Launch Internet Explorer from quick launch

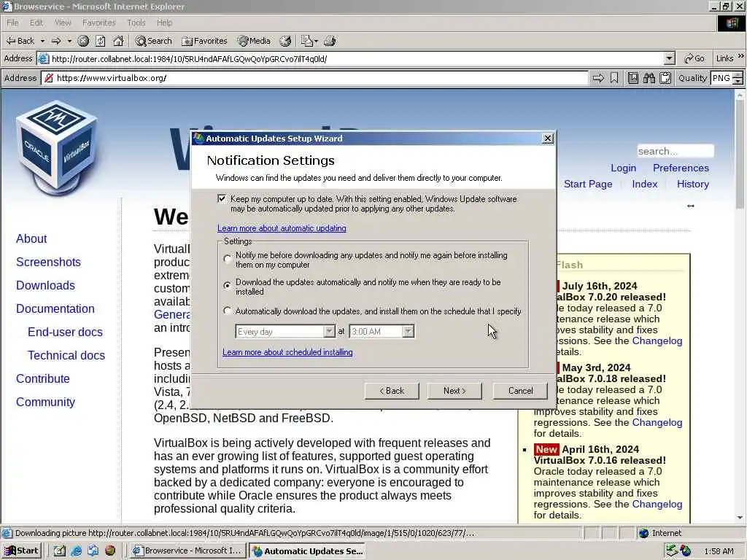tap(76, 551)
